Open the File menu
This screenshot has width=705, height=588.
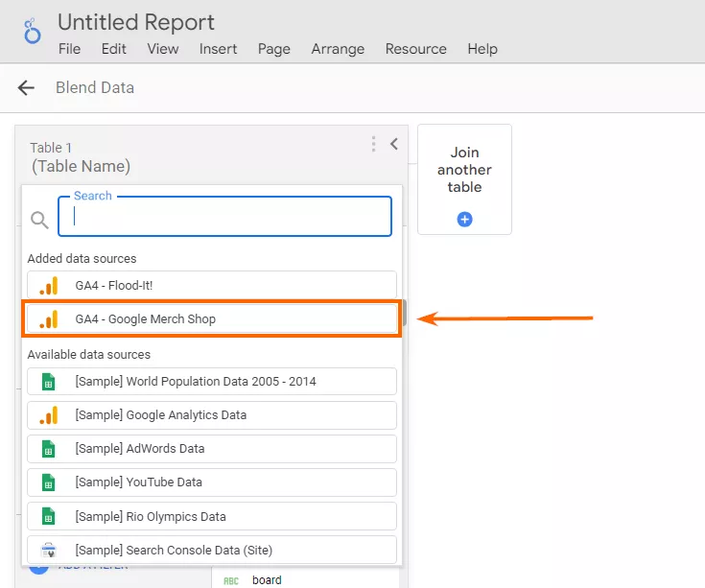tap(69, 49)
